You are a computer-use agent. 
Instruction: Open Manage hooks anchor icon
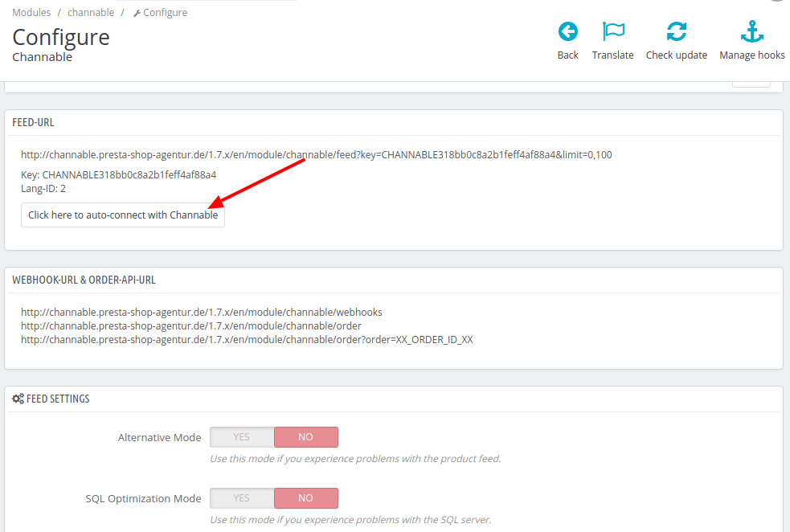tap(752, 32)
